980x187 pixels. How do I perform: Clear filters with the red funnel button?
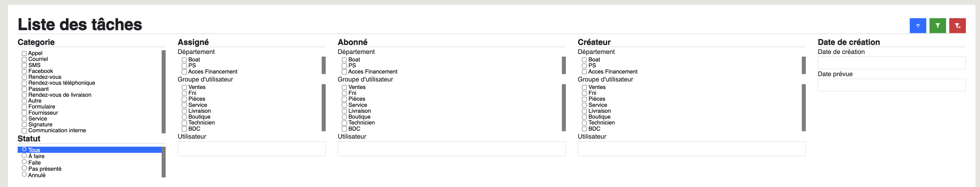(957, 26)
